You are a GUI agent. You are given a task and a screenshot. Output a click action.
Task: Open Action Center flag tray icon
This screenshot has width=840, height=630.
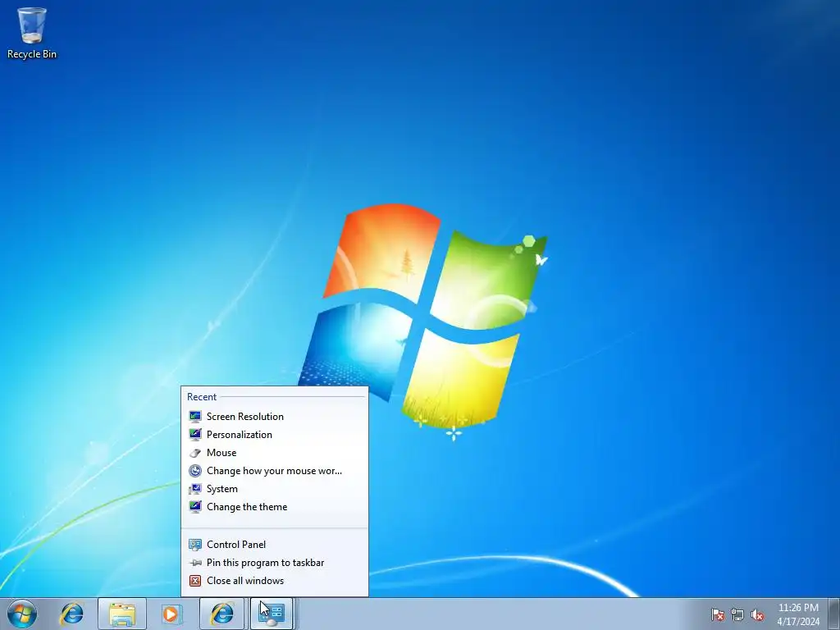click(717, 614)
